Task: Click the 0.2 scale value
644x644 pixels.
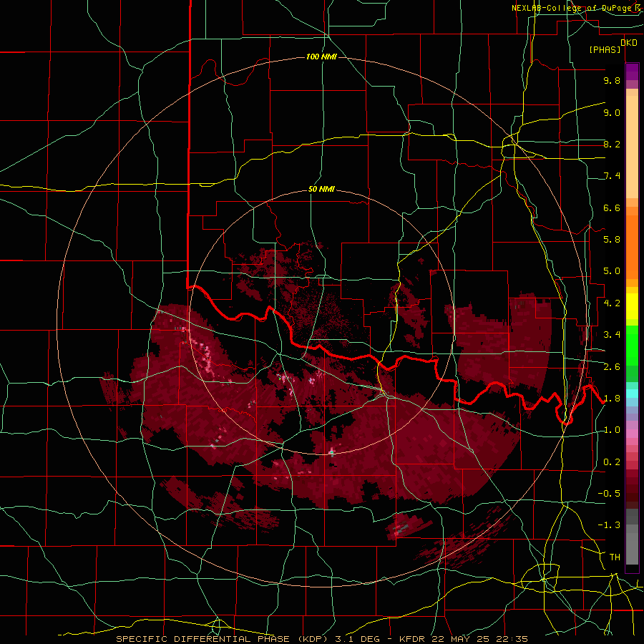Action: pyautogui.click(x=612, y=462)
